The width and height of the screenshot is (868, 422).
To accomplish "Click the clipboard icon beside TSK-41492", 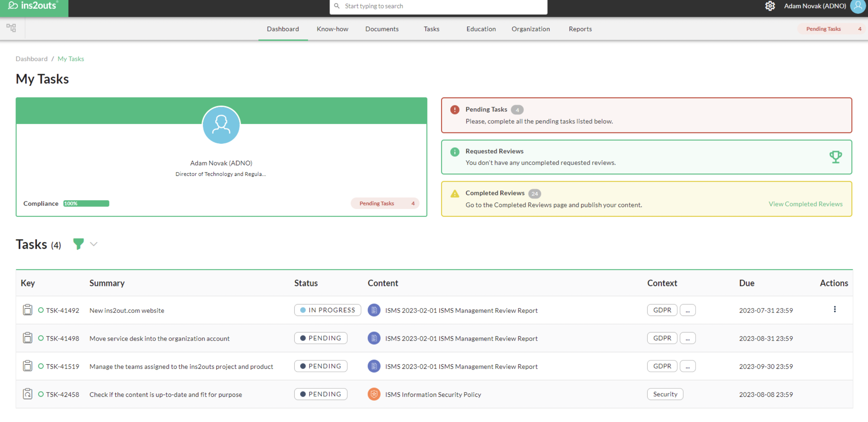I will [28, 310].
